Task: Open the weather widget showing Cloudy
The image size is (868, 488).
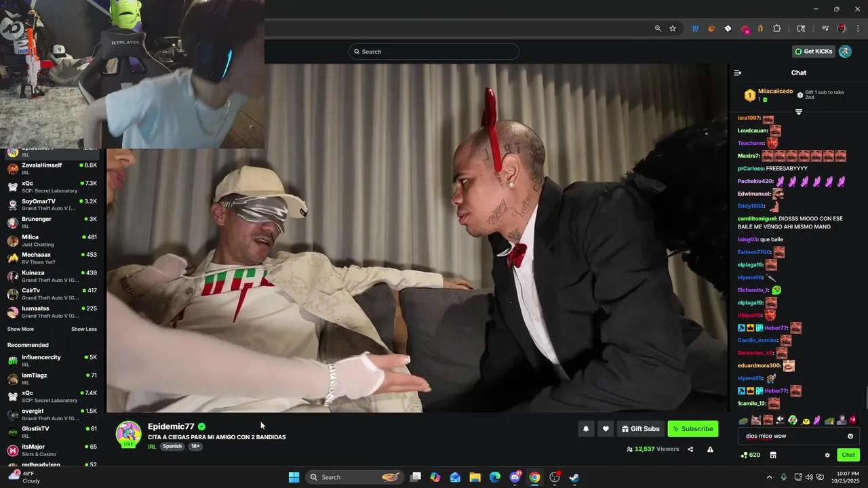Action: coord(24,477)
